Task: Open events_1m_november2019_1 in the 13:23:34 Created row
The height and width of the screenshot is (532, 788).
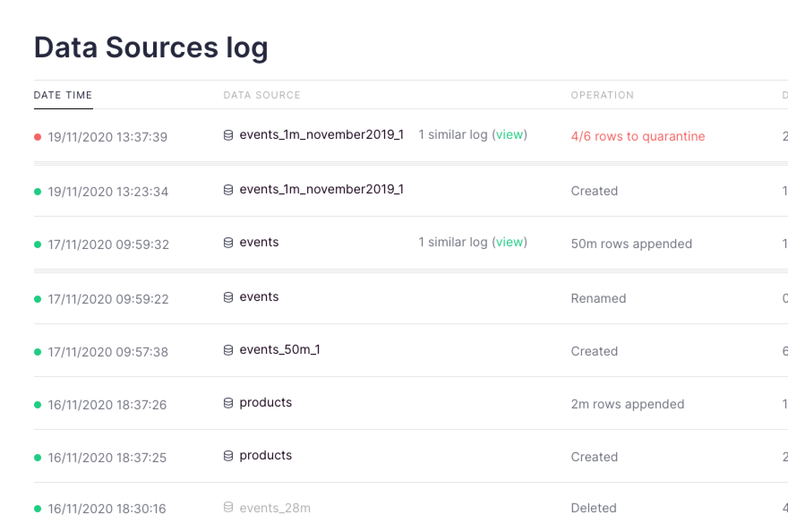Action: pos(321,189)
